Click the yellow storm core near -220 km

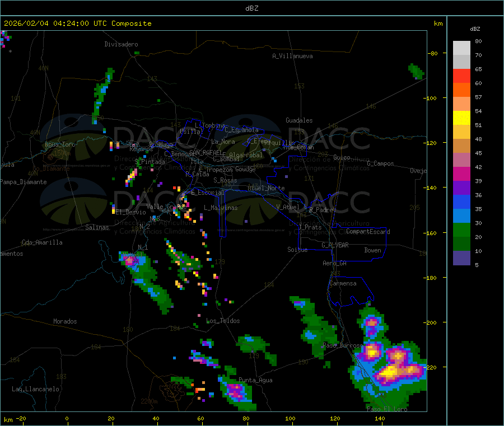point(389,372)
